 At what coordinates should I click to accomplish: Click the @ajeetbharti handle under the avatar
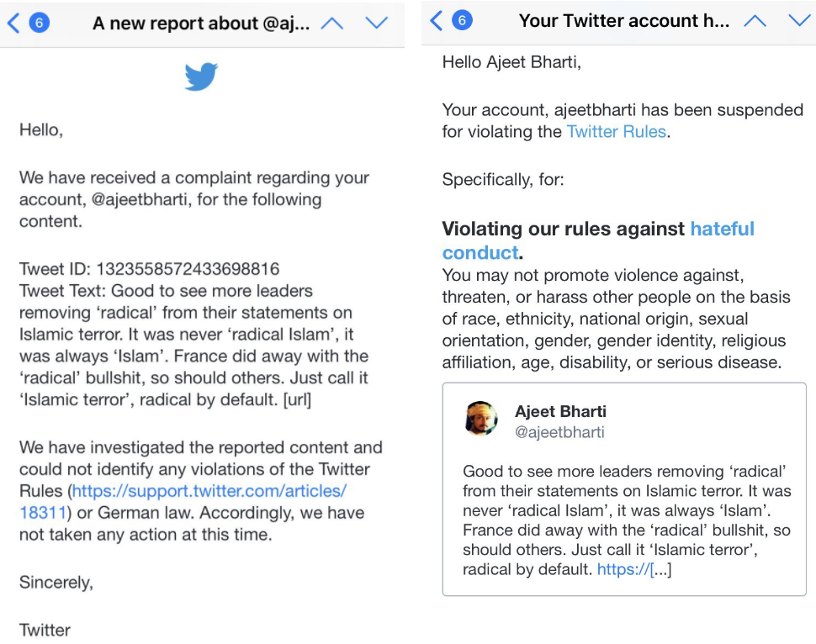click(x=559, y=432)
